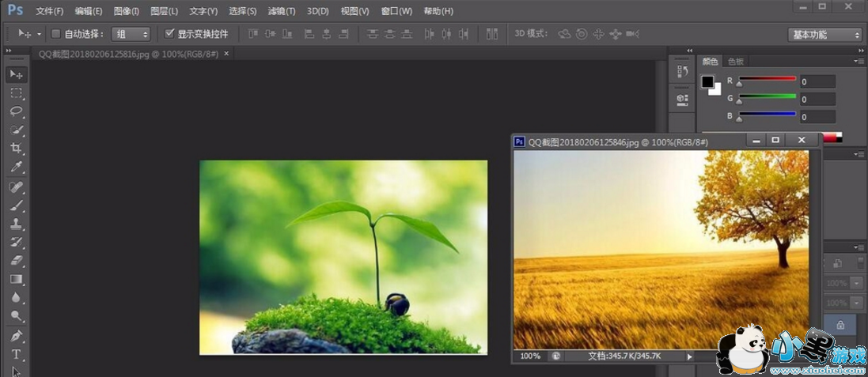Select the Lasso tool
868x377 pixels.
coord(16,111)
